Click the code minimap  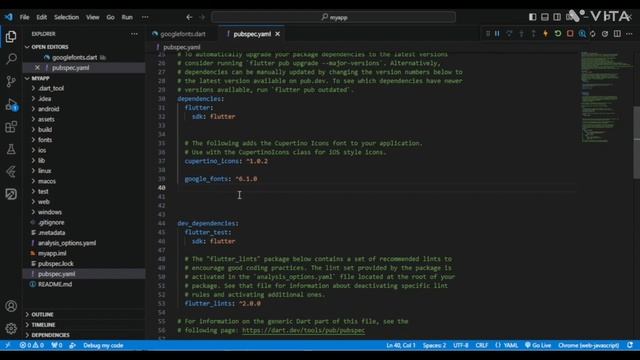[x=606, y=97]
